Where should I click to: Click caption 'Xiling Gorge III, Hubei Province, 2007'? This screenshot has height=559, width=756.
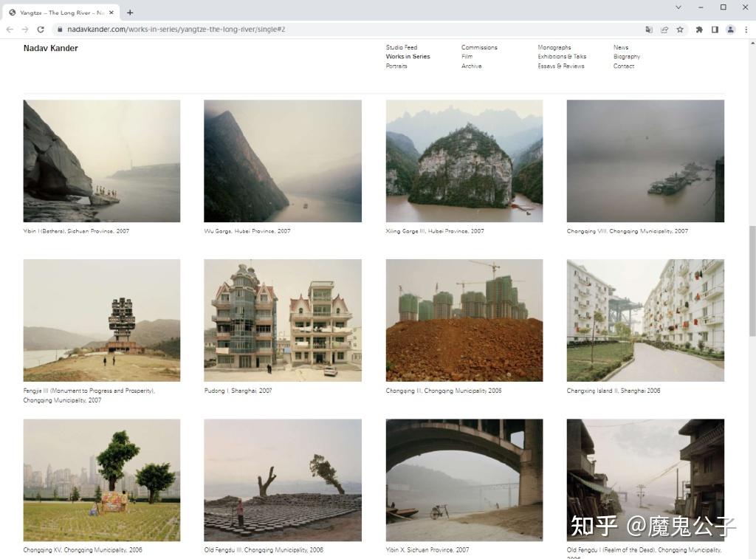435,231
